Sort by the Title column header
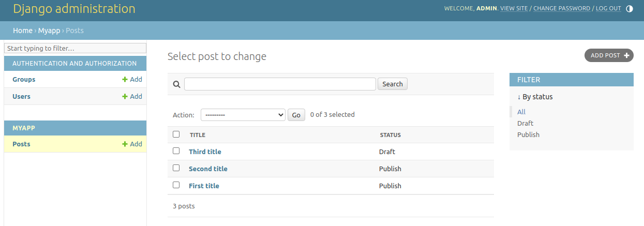 [198, 135]
